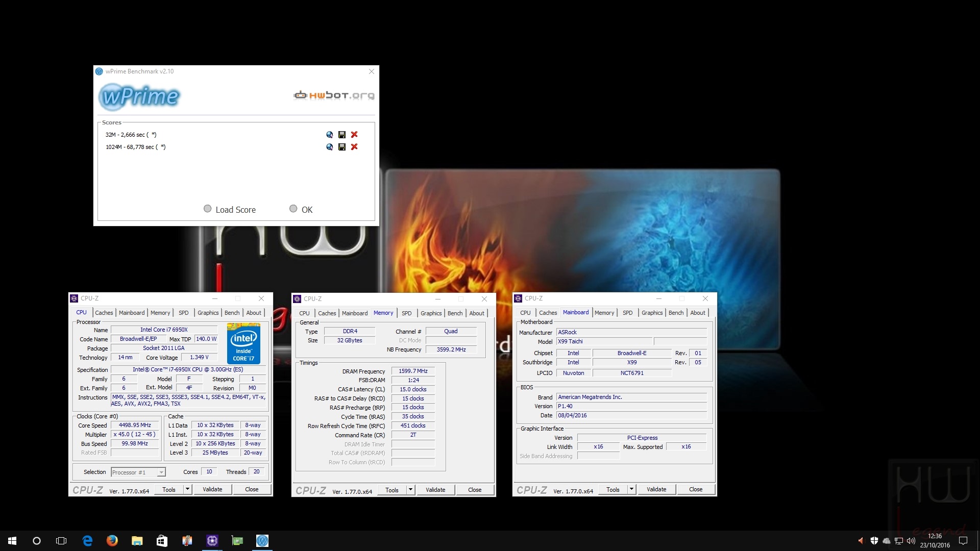980x551 pixels.
Task: Select the Load Score radio button
Action: tap(207, 209)
